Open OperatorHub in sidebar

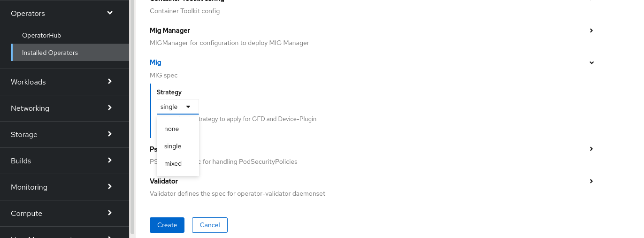pos(42,35)
